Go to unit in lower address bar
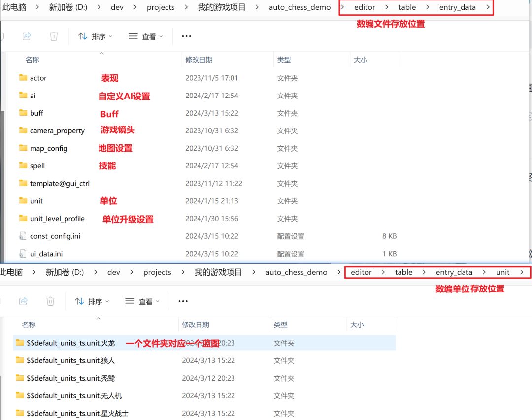The height and width of the screenshot is (420, 532). coord(502,272)
